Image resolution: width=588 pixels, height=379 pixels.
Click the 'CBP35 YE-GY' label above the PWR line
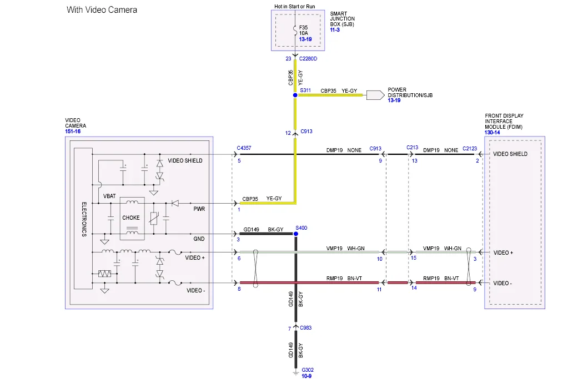[x=262, y=199]
